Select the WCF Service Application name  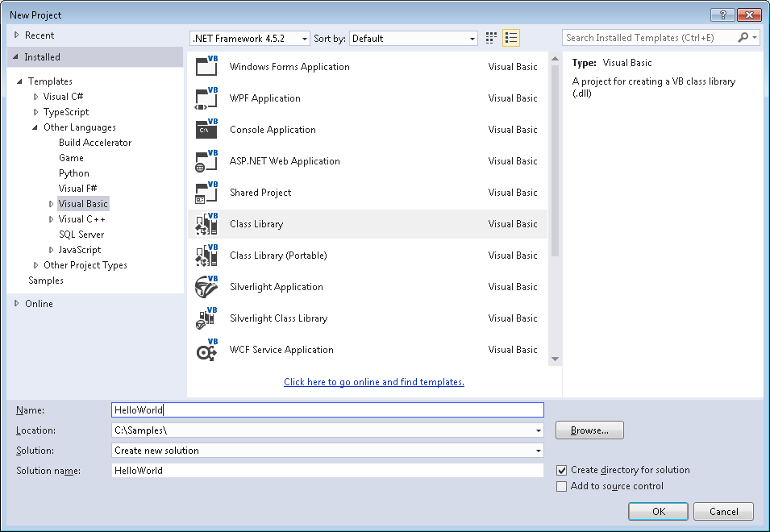click(x=281, y=350)
